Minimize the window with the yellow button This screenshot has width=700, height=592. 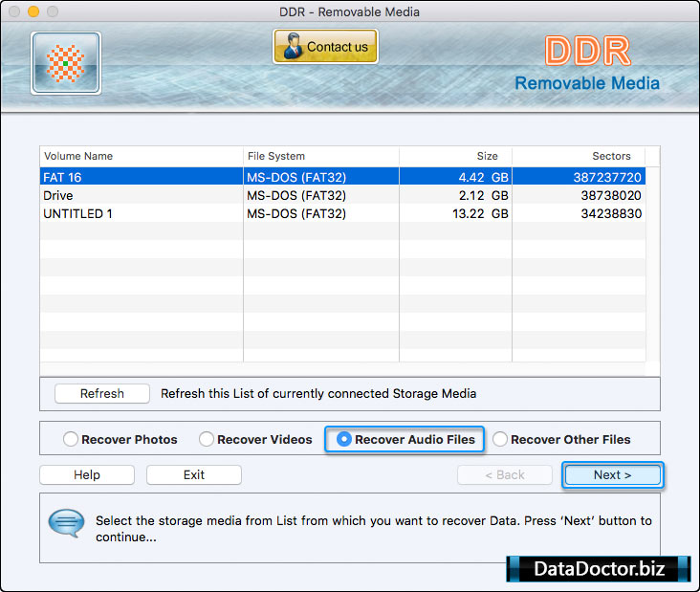[x=33, y=11]
